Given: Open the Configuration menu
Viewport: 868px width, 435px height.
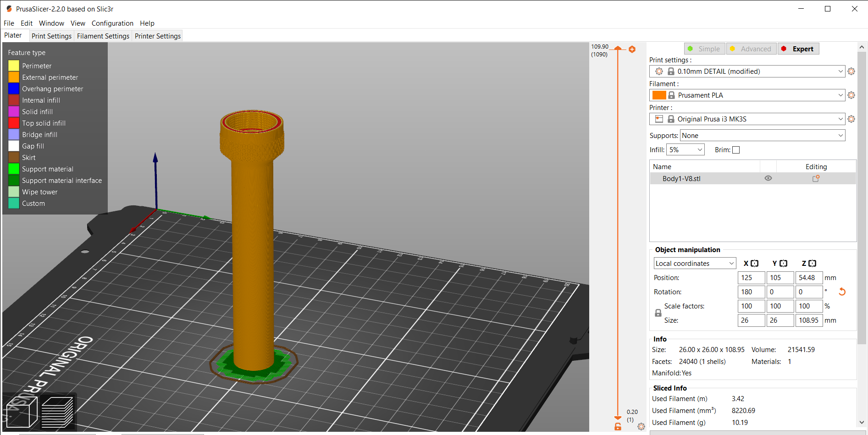Looking at the screenshot, I should tap(112, 23).
